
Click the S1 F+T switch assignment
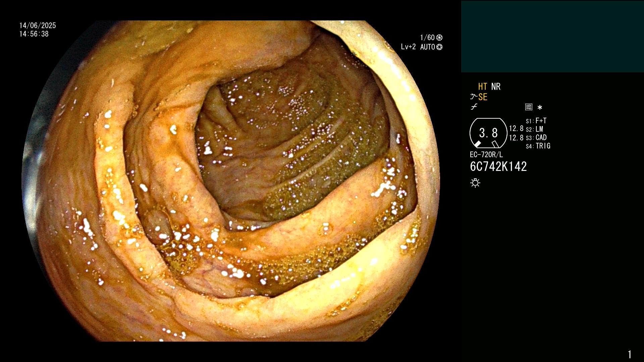tap(536, 121)
